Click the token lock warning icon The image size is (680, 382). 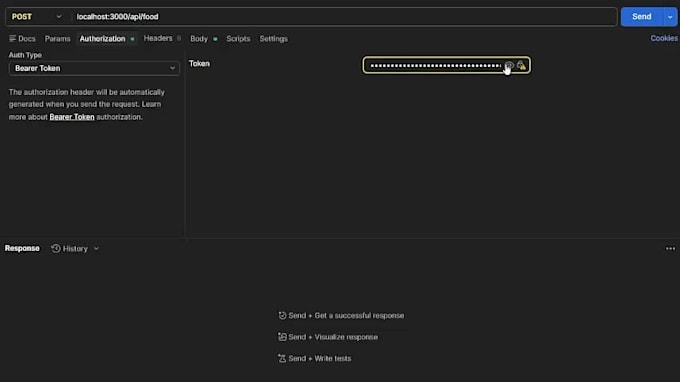(521, 65)
